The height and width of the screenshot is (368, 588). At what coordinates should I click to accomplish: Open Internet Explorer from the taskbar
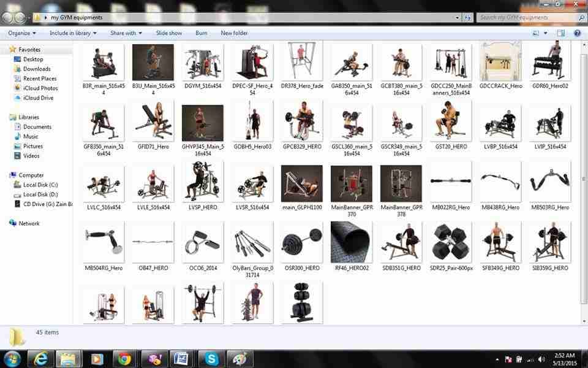pyautogui.click(x=40, y=359)
